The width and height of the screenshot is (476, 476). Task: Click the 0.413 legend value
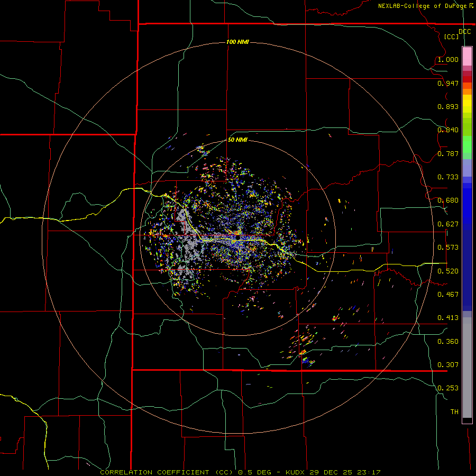(x=448, y=318)
